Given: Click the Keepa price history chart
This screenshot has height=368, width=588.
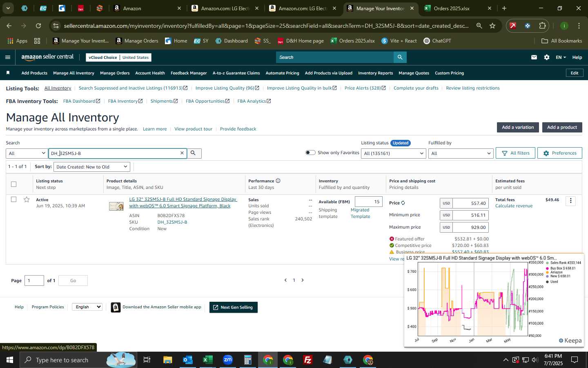Looking at the screenshot, I should (x=494, y=300).
